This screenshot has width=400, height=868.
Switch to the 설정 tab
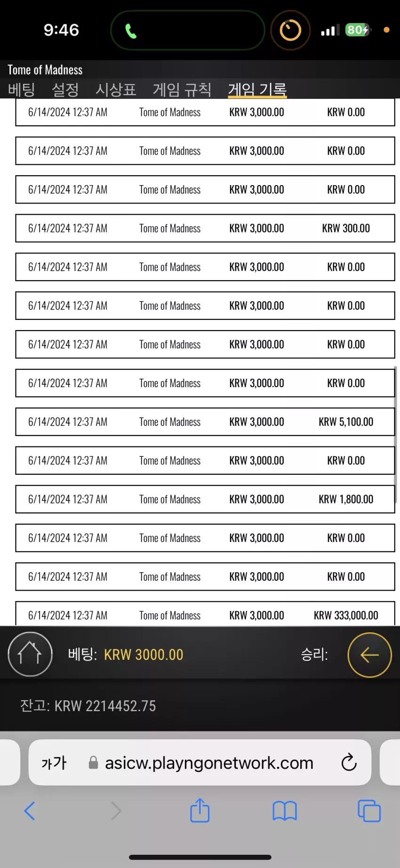(65, 89)
